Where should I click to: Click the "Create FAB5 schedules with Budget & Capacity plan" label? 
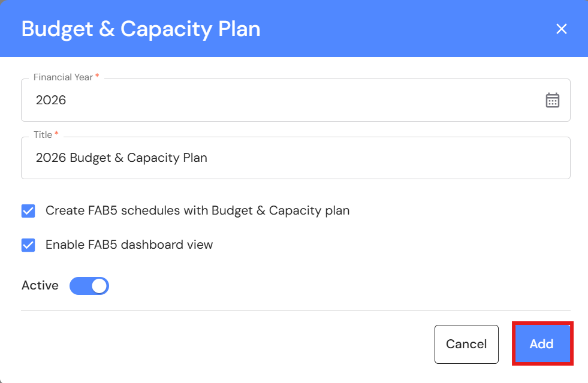(197, 211)
